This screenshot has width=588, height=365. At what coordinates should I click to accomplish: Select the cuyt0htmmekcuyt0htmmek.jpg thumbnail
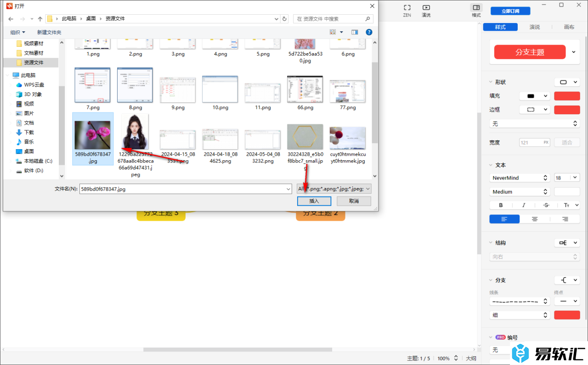[348, 138]
